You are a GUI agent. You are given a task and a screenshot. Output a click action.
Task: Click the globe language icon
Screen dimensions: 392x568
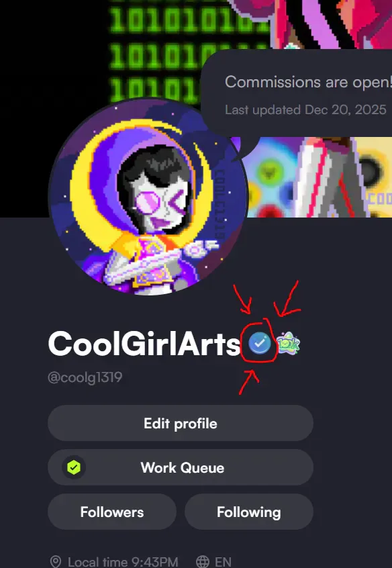[x=203, y=562]
